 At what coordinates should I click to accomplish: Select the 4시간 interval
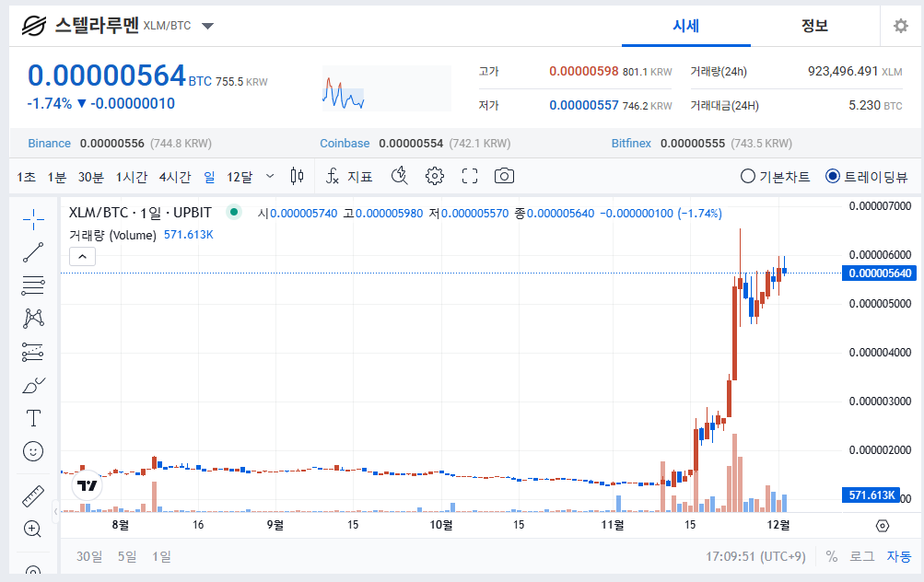pyautogui.click(x=175, y=177)
